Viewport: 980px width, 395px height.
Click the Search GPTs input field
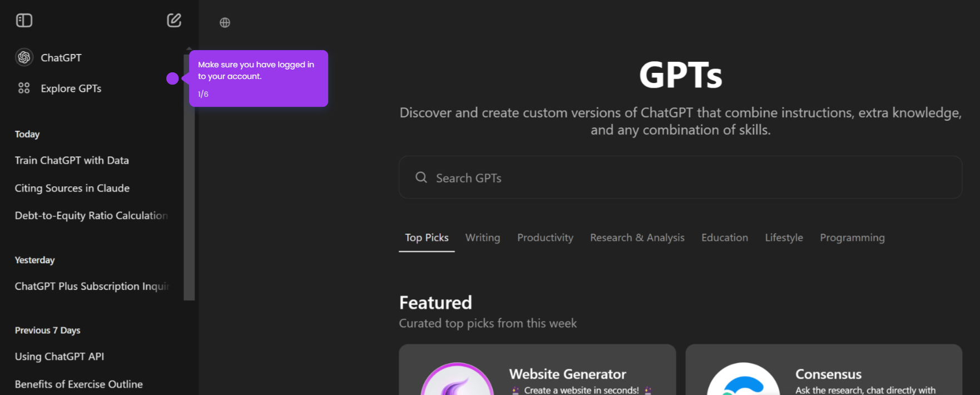click(680, 177)
